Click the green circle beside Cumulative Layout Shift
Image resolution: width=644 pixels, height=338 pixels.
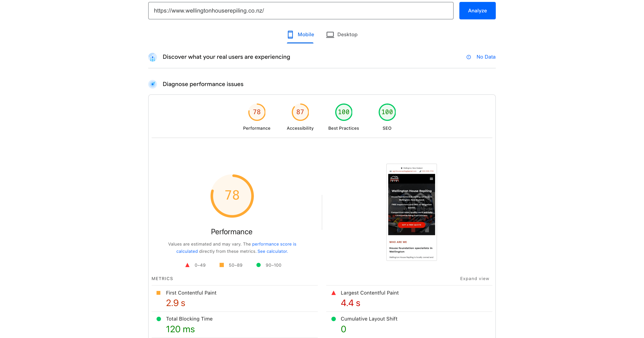333,319
